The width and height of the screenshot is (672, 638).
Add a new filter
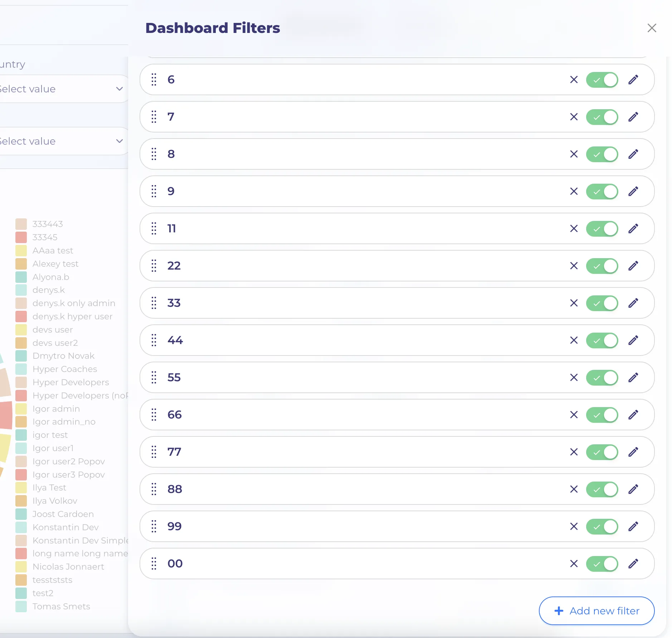point(596,611)
